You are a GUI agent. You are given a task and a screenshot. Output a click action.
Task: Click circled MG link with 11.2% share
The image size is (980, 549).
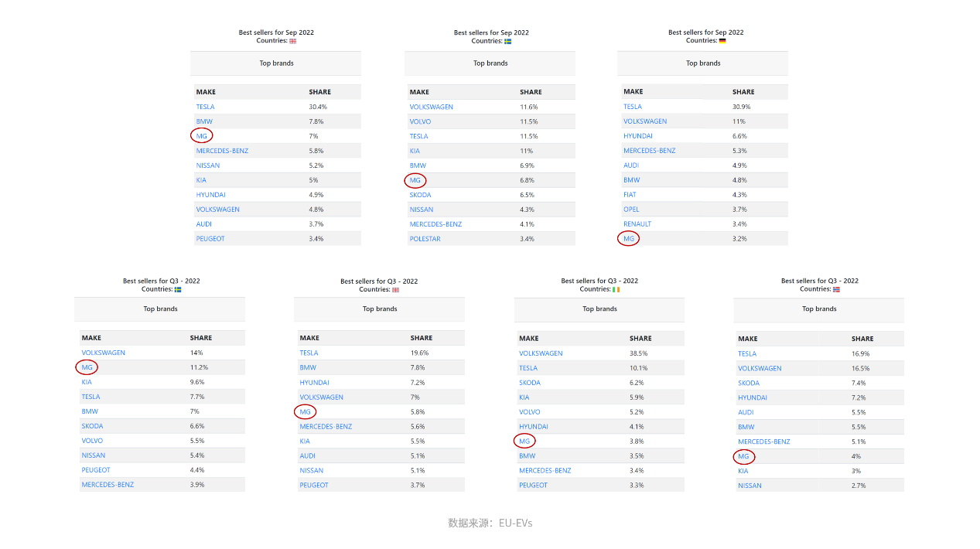point(87,367)
